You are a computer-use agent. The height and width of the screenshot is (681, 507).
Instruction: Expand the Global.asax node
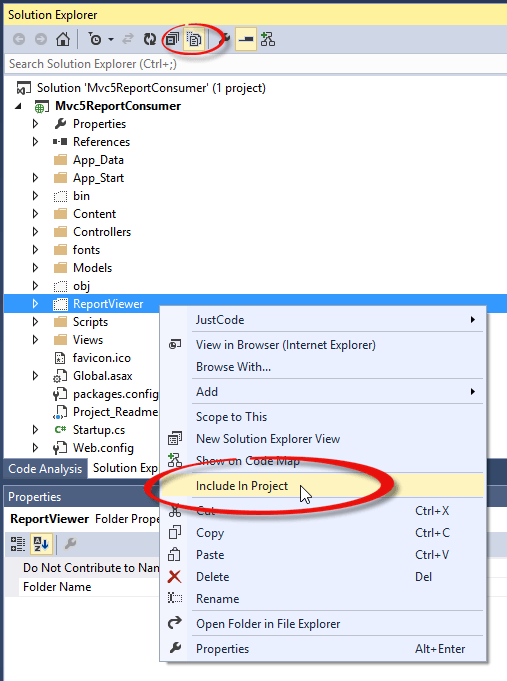click(36, 376)
